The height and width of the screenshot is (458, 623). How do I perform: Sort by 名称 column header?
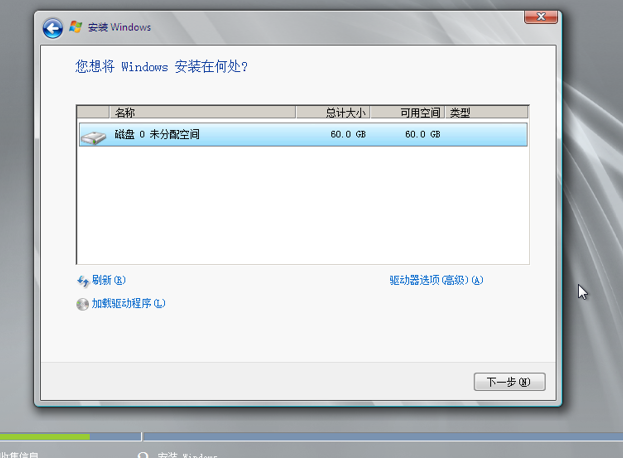202,112
